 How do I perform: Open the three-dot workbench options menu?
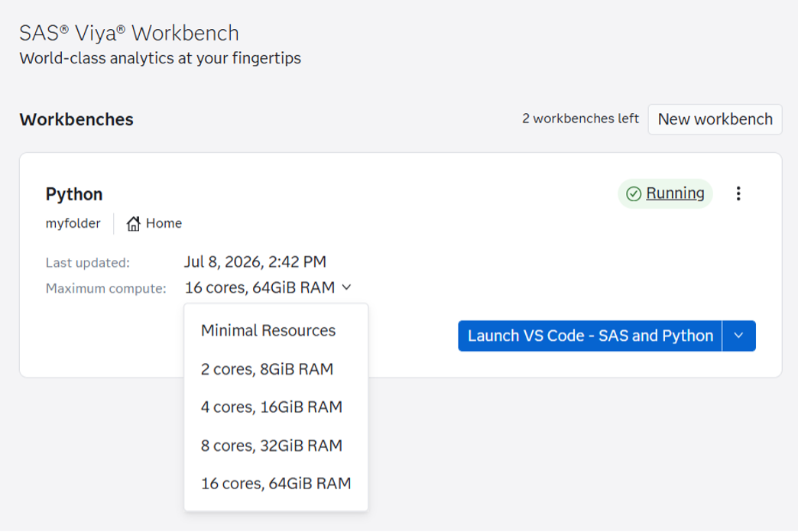[738, 193]
